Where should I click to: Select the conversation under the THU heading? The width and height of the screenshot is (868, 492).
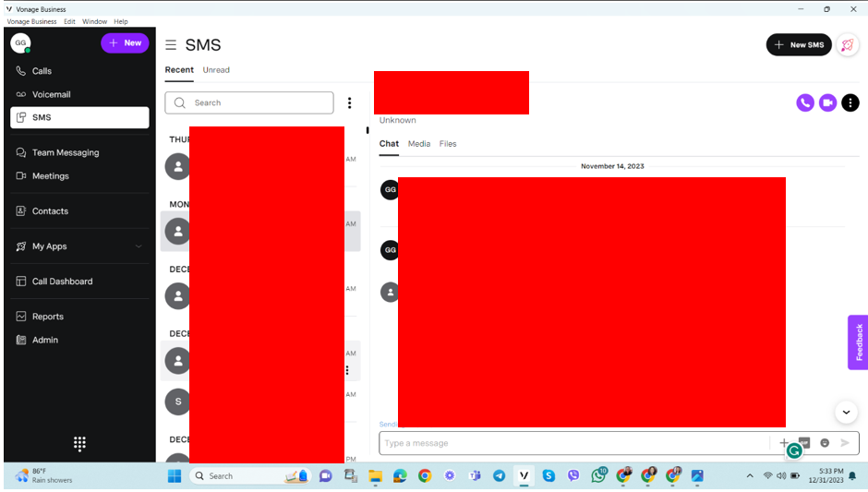point(260,166)
